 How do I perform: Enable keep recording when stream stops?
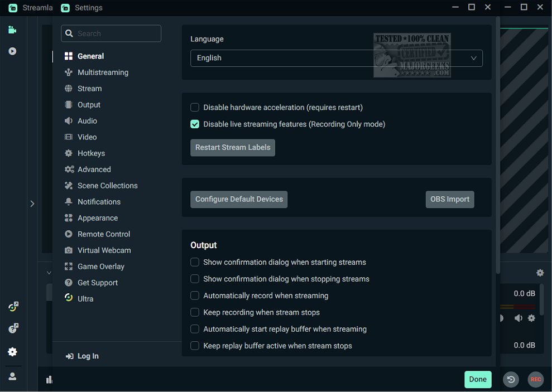point(195,312)
